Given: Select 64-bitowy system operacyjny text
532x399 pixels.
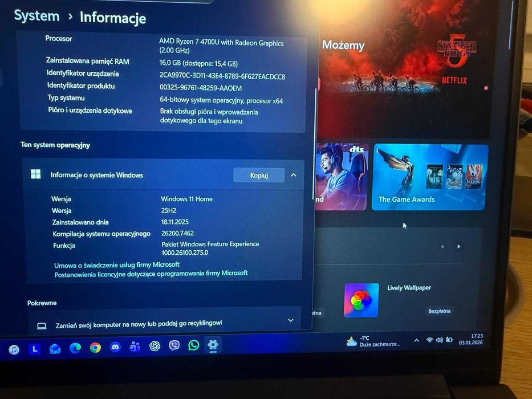Looking at the screenshot, I should [221, 100].
